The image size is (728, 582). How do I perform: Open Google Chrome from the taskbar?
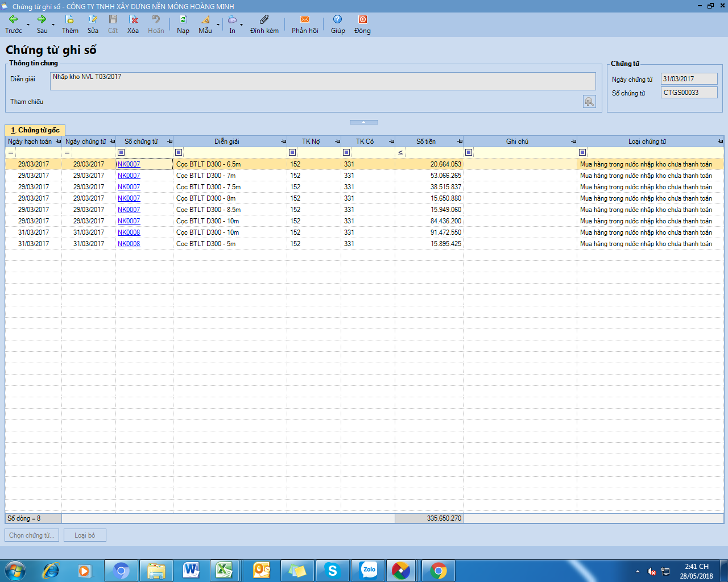(x=439, y=570)
